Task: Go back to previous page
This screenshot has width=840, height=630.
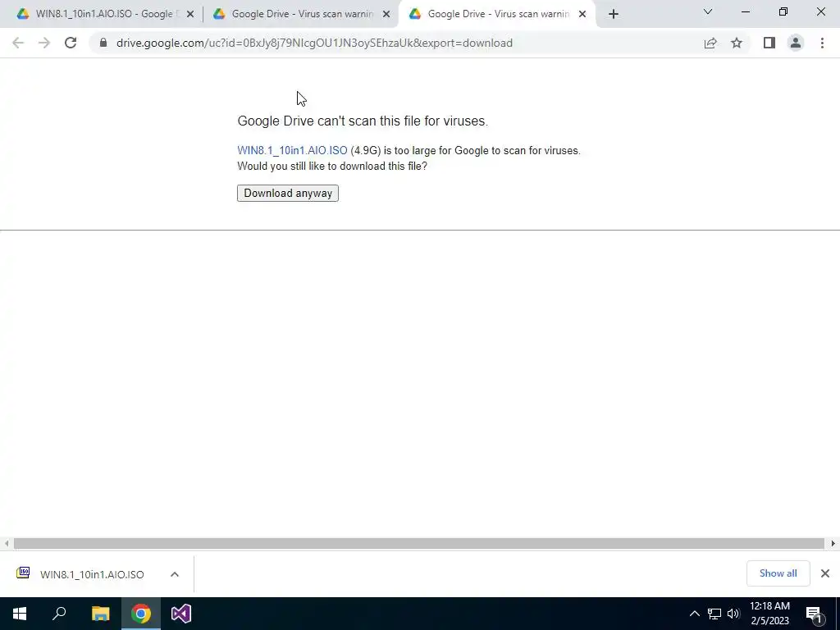Action: [18, 43]
